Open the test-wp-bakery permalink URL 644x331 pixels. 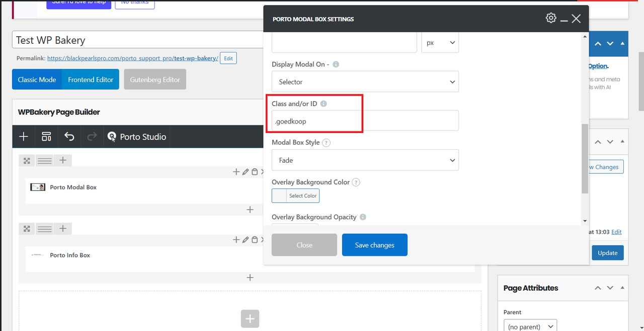tap(133, 58)
